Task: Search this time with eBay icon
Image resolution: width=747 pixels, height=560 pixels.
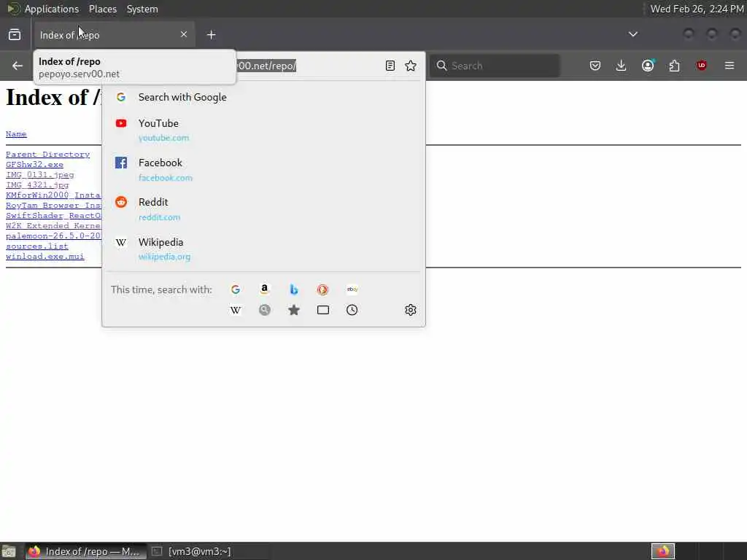Action: click(352, 289)
